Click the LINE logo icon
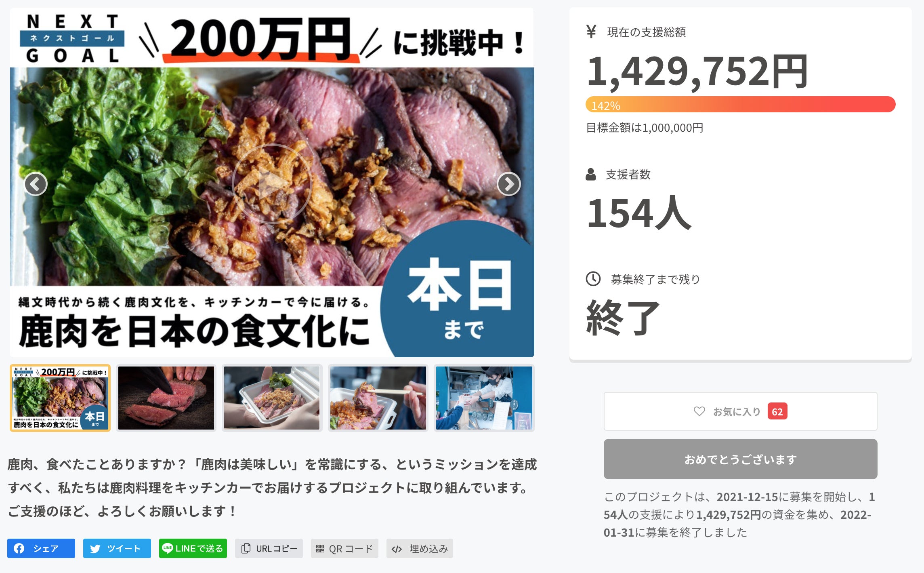The width and height of the screenshot is (924, 573). [167, 548]
